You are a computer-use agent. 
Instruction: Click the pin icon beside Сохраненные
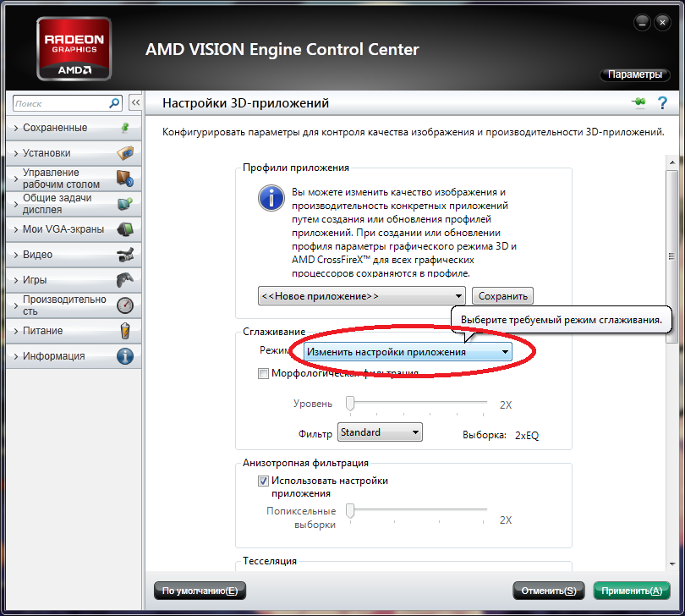pos(125,128)
